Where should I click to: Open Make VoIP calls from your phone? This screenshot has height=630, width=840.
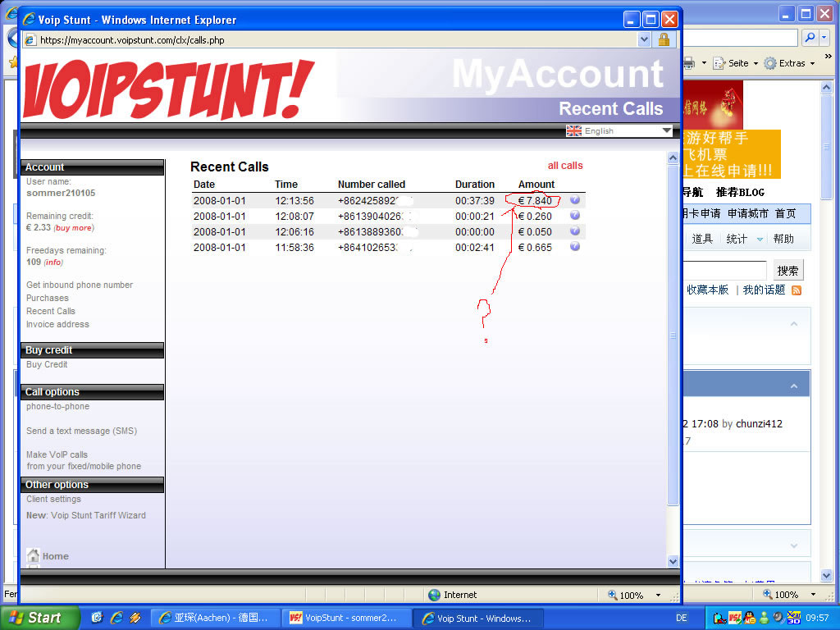[84, 460]
